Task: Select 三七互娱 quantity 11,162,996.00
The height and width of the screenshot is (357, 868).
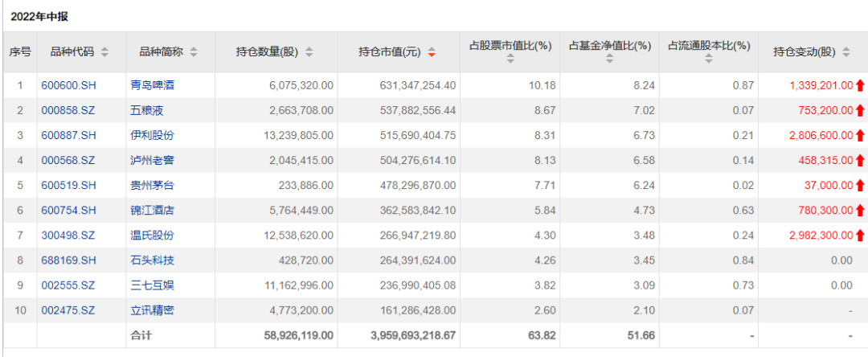Action: 299,285
